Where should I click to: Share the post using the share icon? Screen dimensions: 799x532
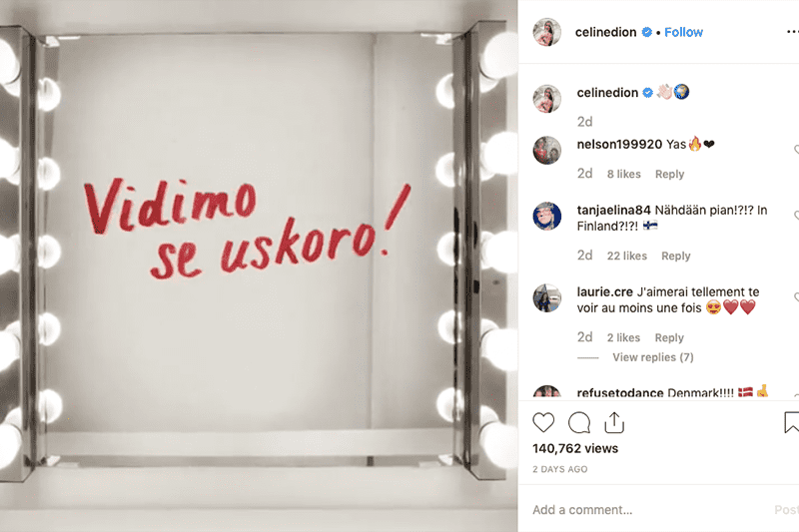[614, 422]
